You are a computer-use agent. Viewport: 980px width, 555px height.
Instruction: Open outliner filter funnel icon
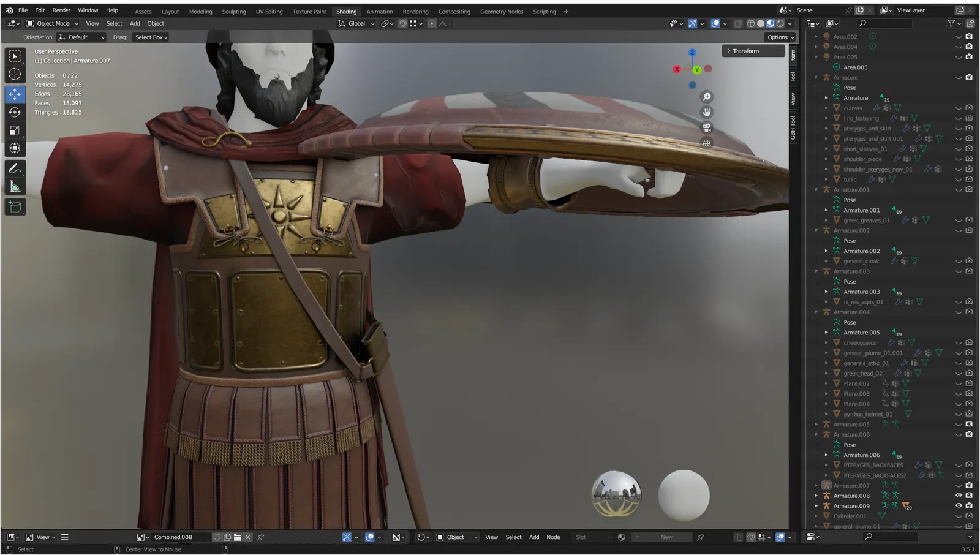point(951,23)
